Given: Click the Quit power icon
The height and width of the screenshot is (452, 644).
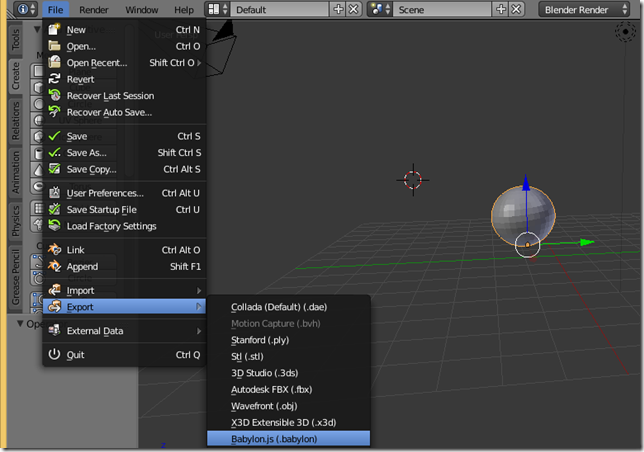Looking at the screenshot, I should point(54,354).
